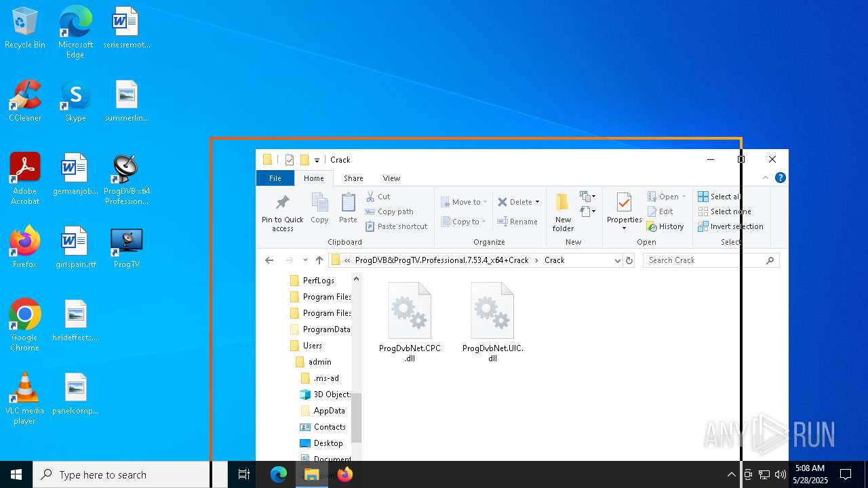Select the germanjob Word document icon
Screen dimensions: 868x488
coord(75,175)
